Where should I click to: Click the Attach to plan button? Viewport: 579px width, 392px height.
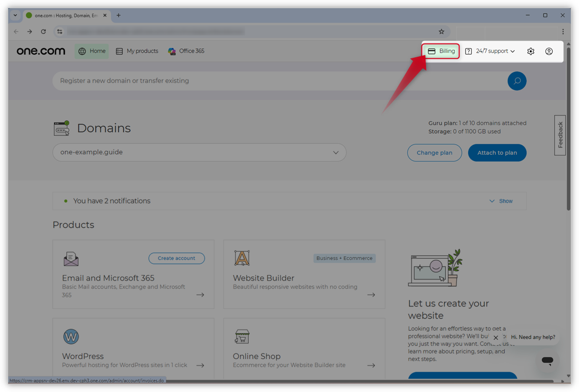[497, 152]
